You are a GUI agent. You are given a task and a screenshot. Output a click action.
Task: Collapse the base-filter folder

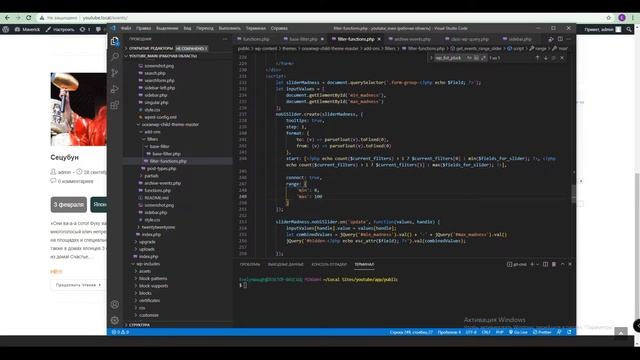159,147
